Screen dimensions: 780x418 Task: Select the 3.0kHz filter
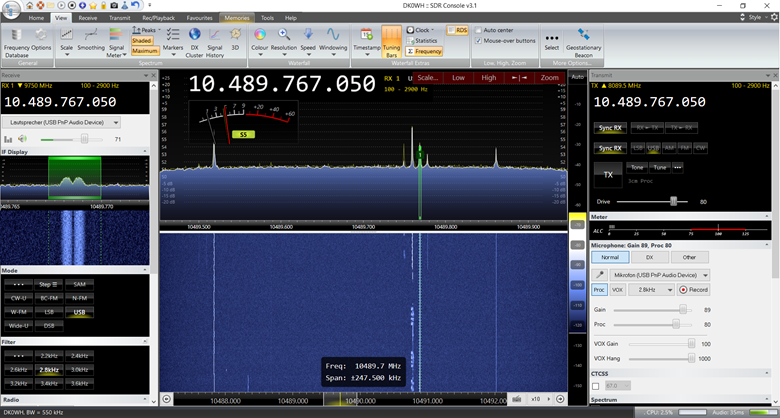tap(79, 370)
